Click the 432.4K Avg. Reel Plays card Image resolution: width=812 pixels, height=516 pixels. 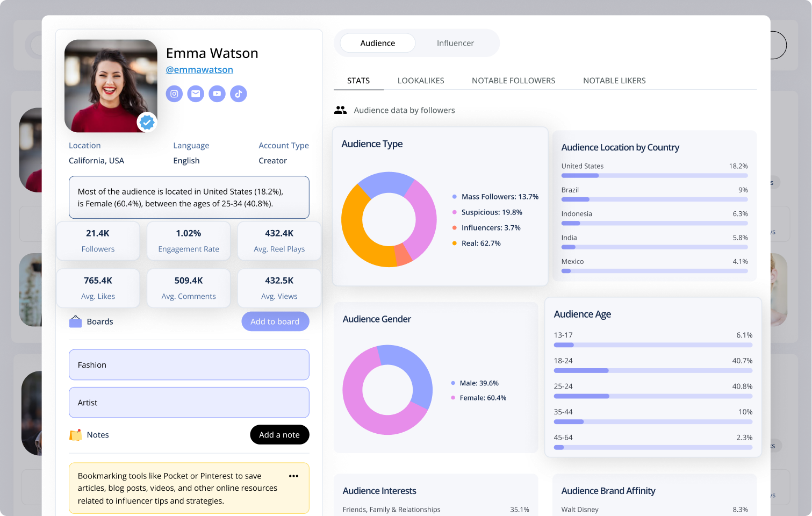(x=279, y=241)
